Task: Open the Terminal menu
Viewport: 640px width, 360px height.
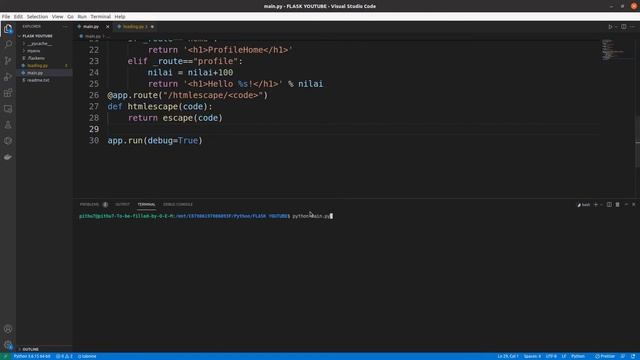Action: point(100,17)
